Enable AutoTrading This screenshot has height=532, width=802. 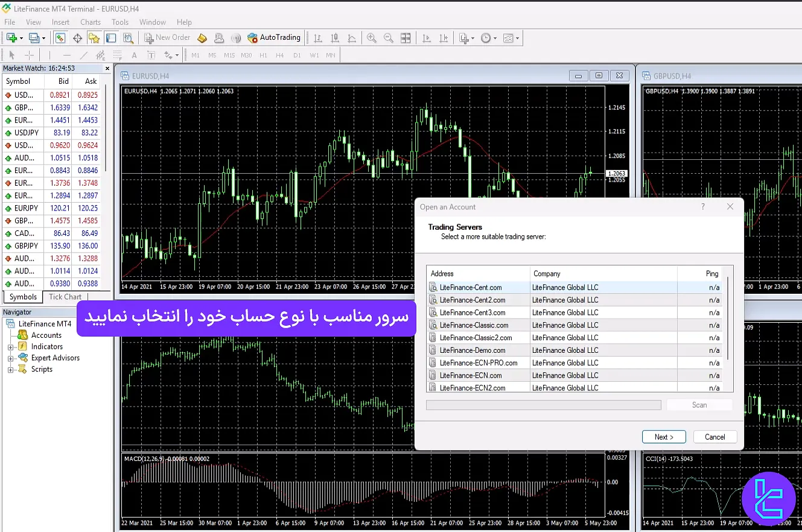click(x=275, y=37)
